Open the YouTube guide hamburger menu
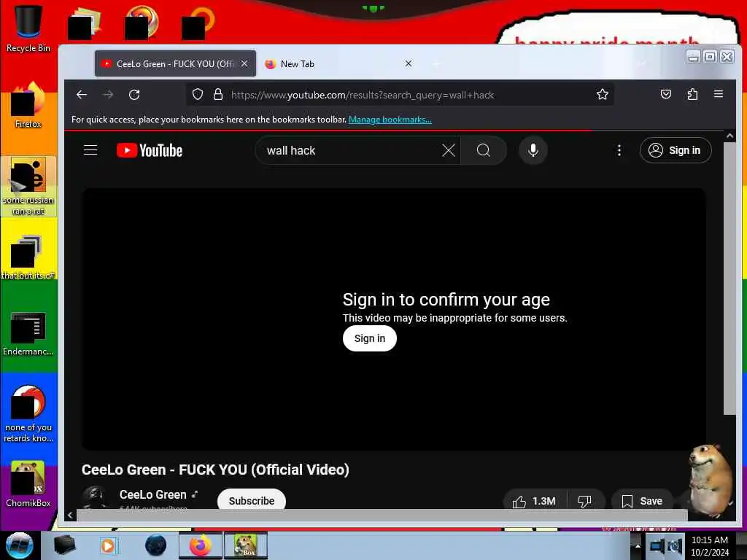 pos(90,150)
